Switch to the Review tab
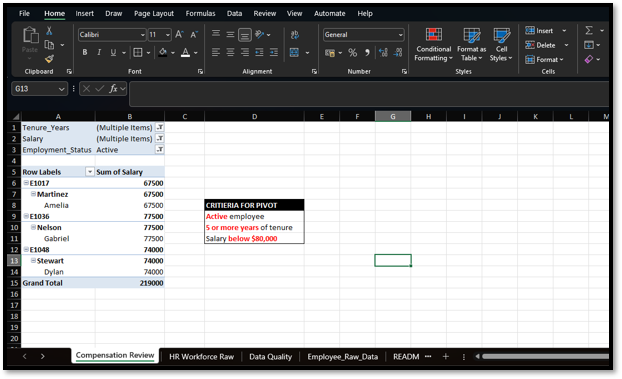 click(x=265, y=13)
